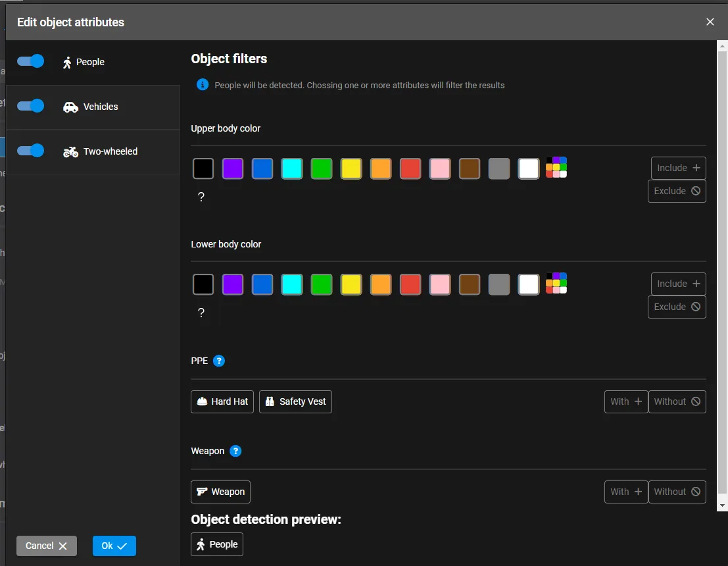Click Exclude for Lower body color

point(677,307)
